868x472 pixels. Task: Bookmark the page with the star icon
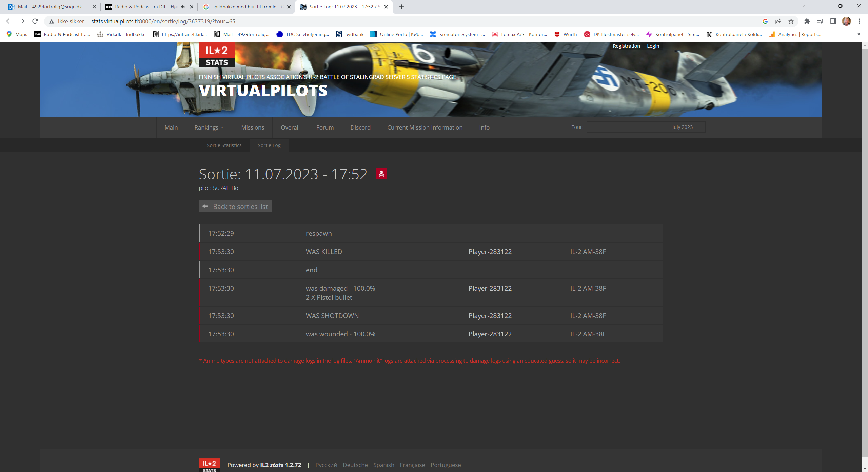(x=791, y=21)
